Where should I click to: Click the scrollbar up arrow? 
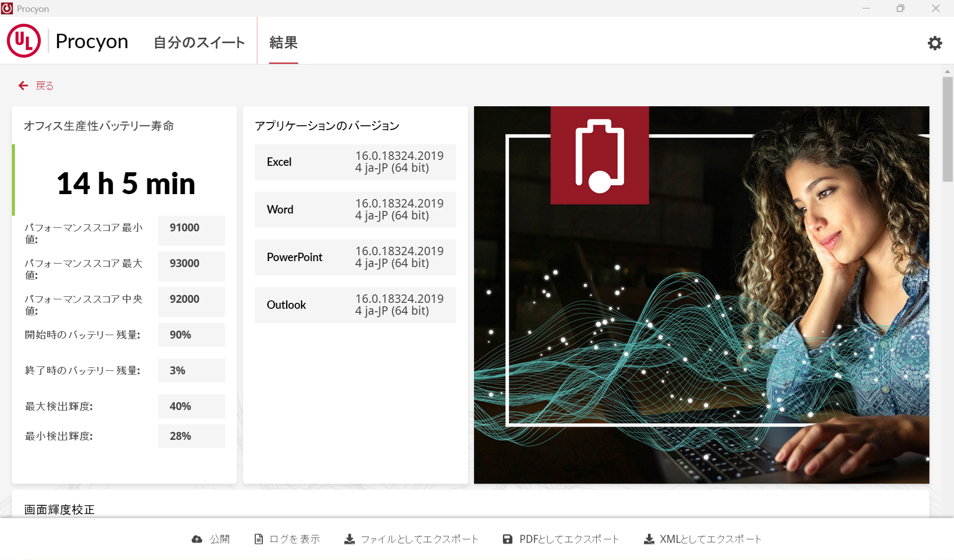948,71
